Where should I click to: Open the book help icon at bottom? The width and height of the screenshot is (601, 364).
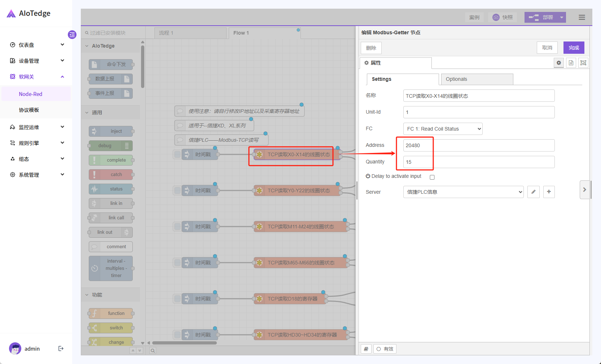tap(366, 349)
